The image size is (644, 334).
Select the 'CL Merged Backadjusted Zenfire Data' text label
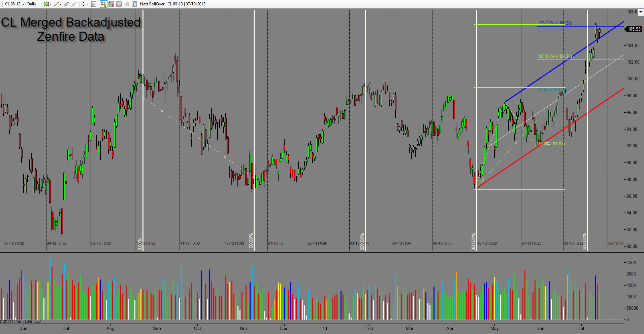click(71, 29)
